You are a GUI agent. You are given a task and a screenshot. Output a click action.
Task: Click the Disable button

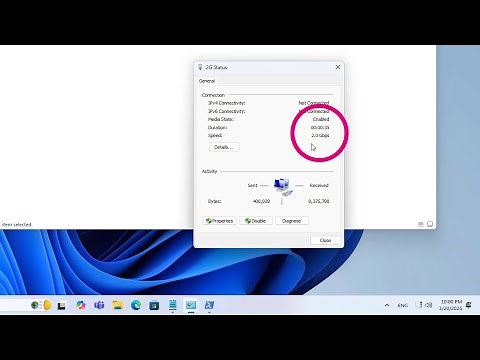tap(256, 221)
